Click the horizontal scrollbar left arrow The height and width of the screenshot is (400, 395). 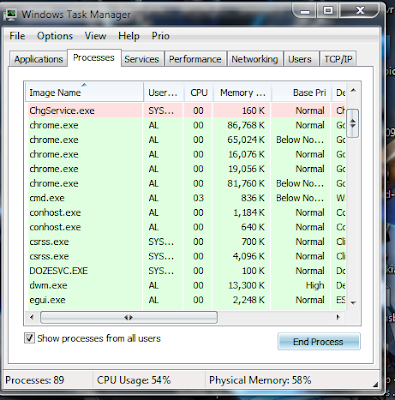tap(32, 317)
